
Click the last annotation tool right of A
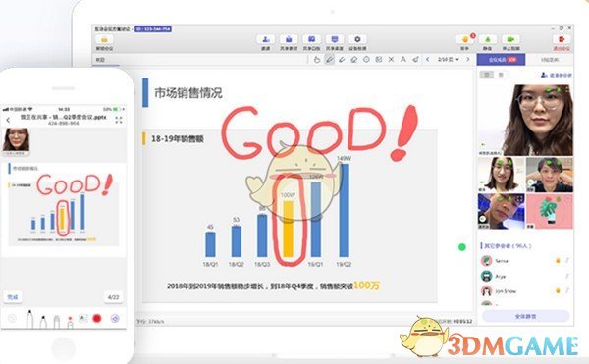tap(415, 59)
